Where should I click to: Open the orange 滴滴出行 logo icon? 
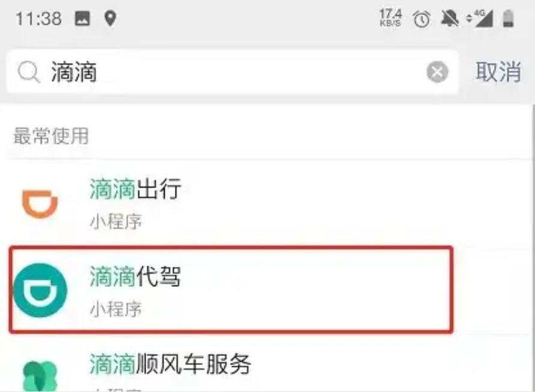pyautogui.click(x=40, y=204)
